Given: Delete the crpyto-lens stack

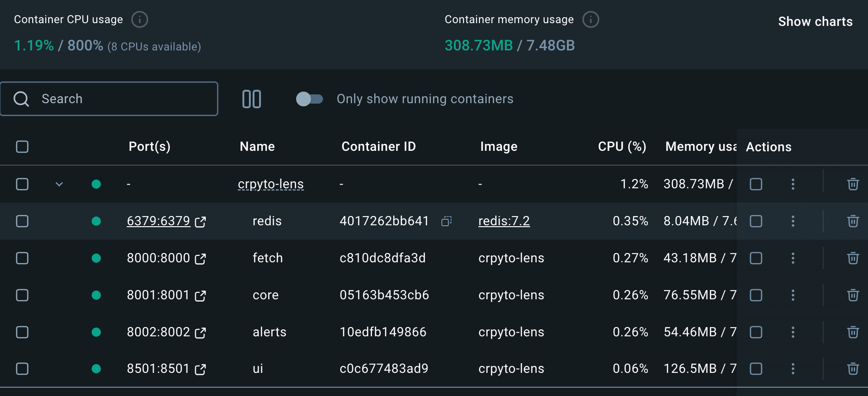Looking at the screenshot, I should tap(853, 184).
